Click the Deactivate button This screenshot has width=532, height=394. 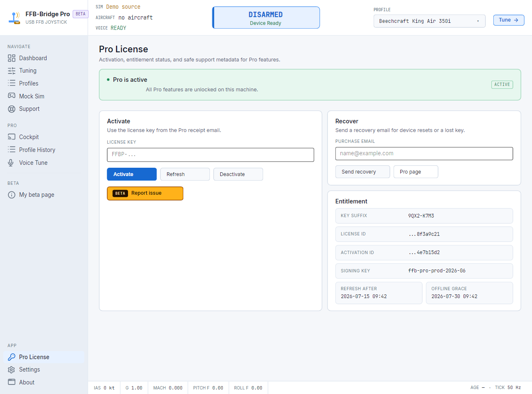[x=238, y=174]
